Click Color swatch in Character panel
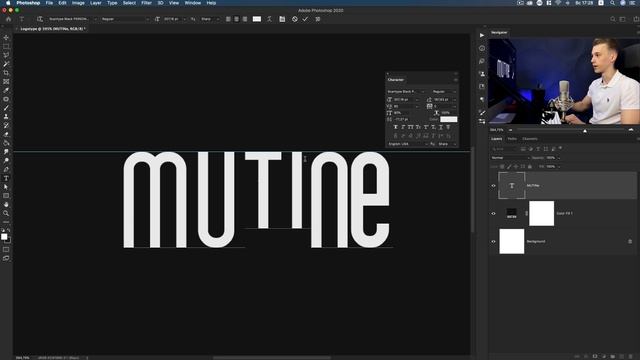This screenshot has width=640, height=360. [x=449, y=119]
